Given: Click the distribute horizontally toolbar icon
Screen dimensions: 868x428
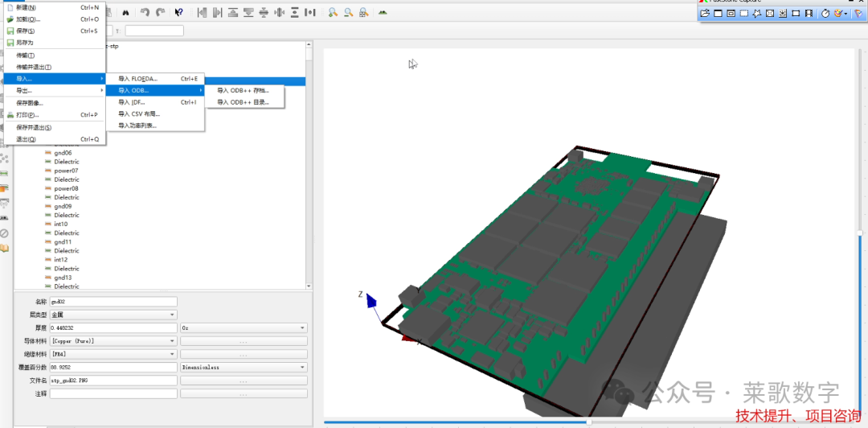Looking at the screenshot, I should click(x=310, y=12).
